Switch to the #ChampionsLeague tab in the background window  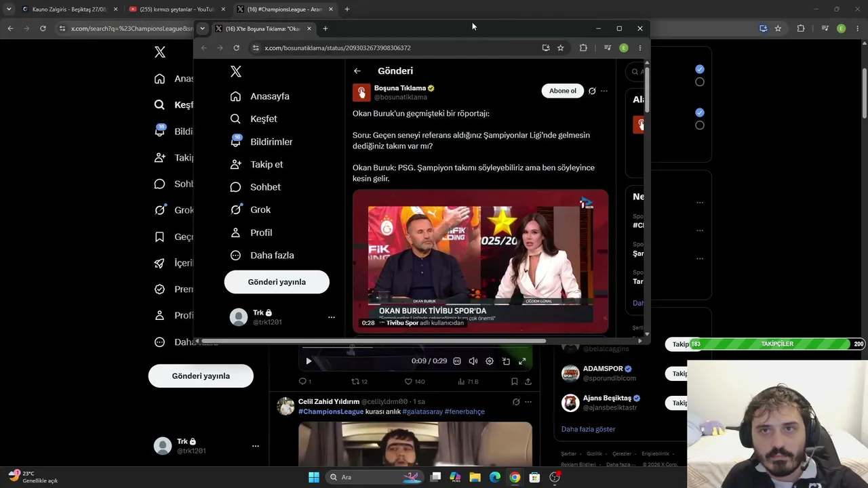click(x=285, y=9)
